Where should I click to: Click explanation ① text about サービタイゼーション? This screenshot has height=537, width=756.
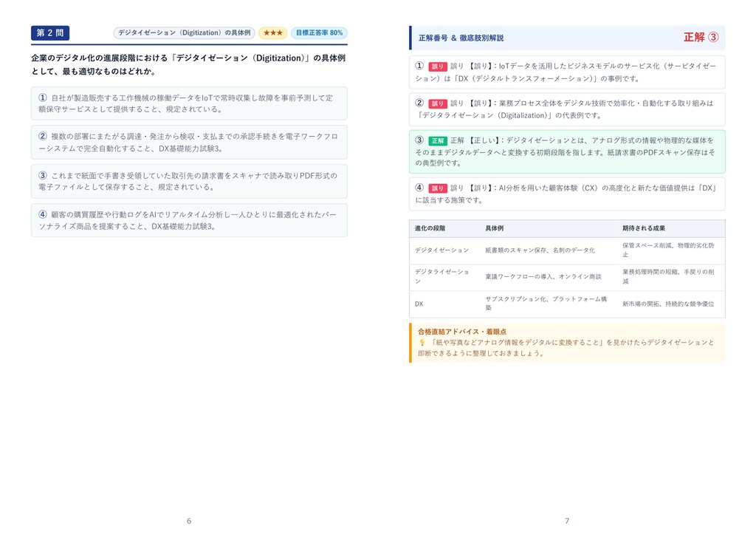[566, 72]
